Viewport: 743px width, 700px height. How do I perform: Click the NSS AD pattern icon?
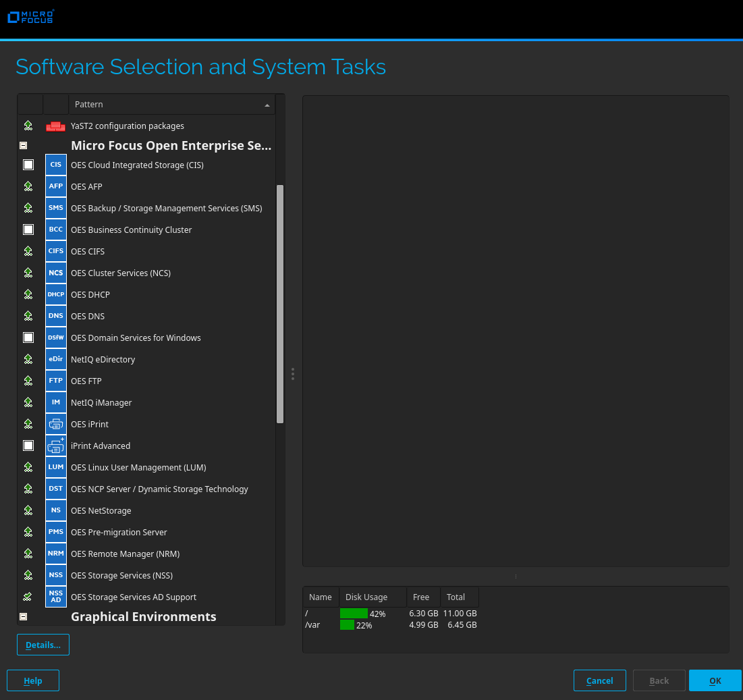pos(56,597)
